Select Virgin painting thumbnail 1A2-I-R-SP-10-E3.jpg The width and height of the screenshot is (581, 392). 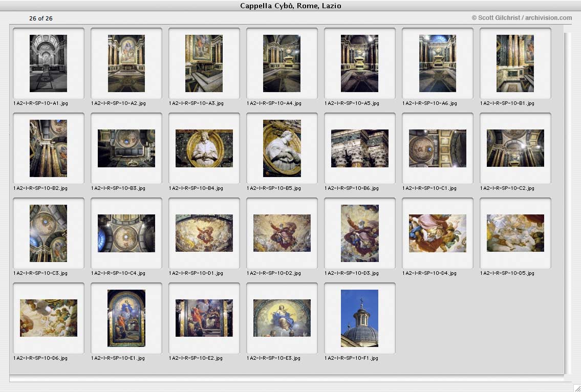click(282, 318)
